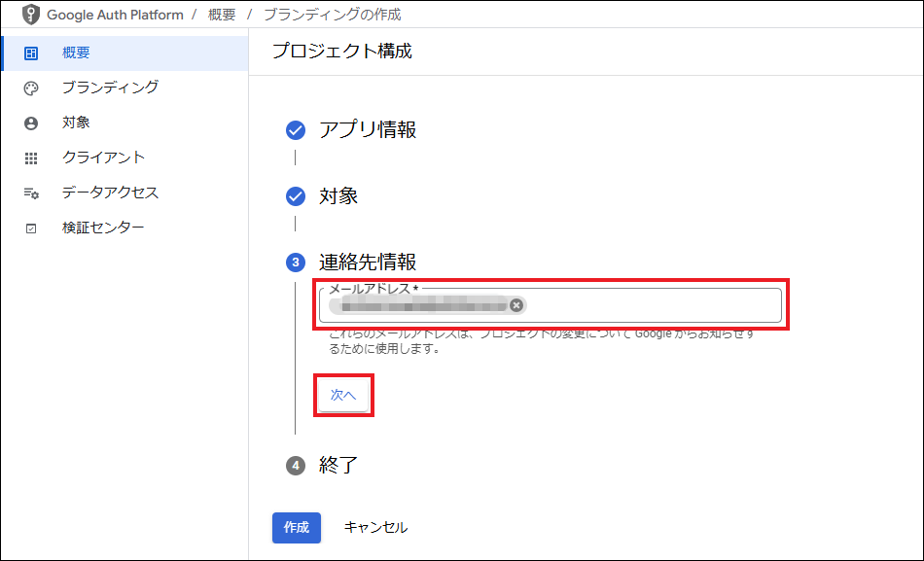Open データアクセス menu item

pyautogui.click(x=110, y=193)
